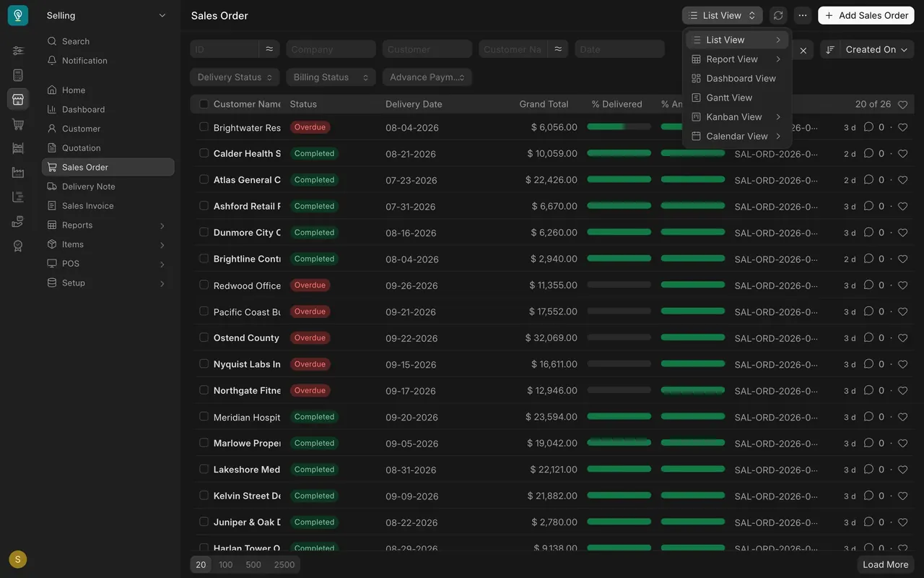Expand the Items sidebar group

(x=108, y=245)
